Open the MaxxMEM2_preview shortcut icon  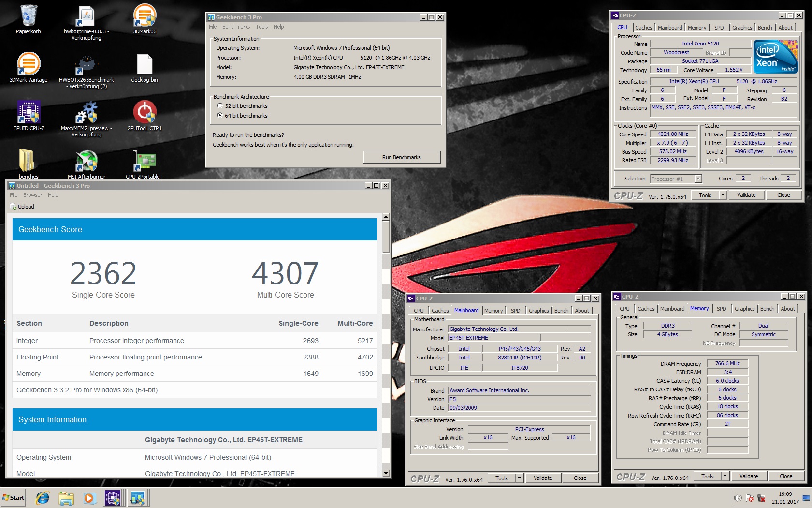pyautogui.click(x=87, y=112)
